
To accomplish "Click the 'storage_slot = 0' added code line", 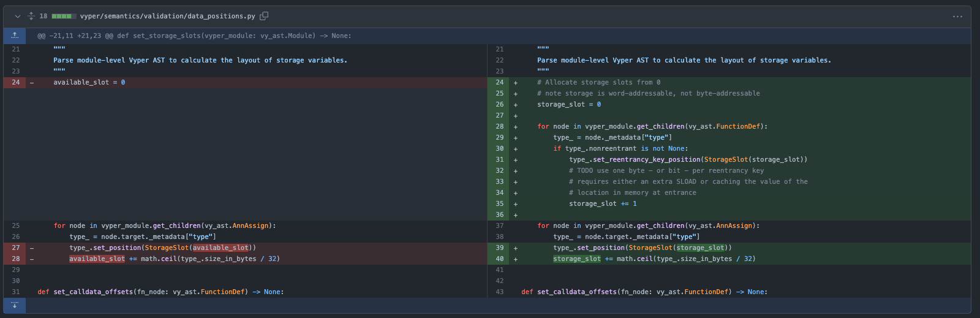I will click(569, 104).
